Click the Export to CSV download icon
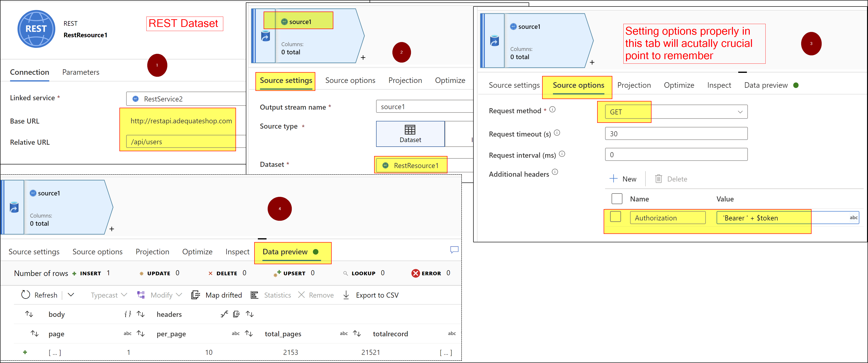 (x=346, y=295)
